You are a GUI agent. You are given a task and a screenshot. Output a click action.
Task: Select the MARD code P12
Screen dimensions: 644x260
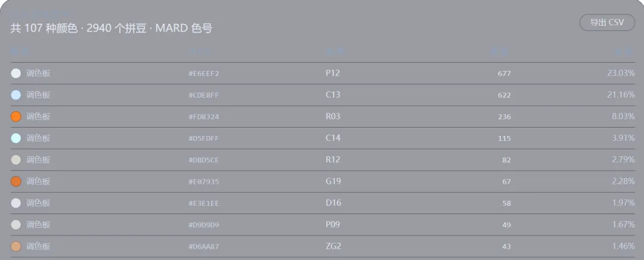click(x=333, y=73)
